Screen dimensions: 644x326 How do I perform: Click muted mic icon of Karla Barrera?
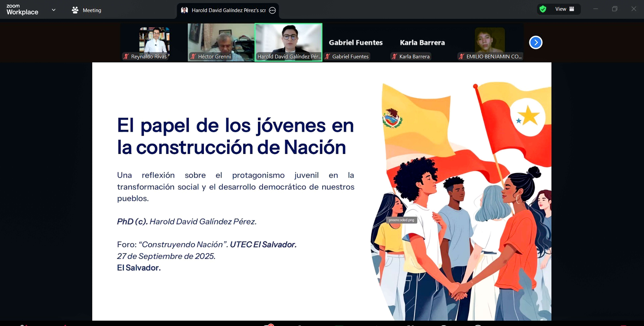pos(394,57)
